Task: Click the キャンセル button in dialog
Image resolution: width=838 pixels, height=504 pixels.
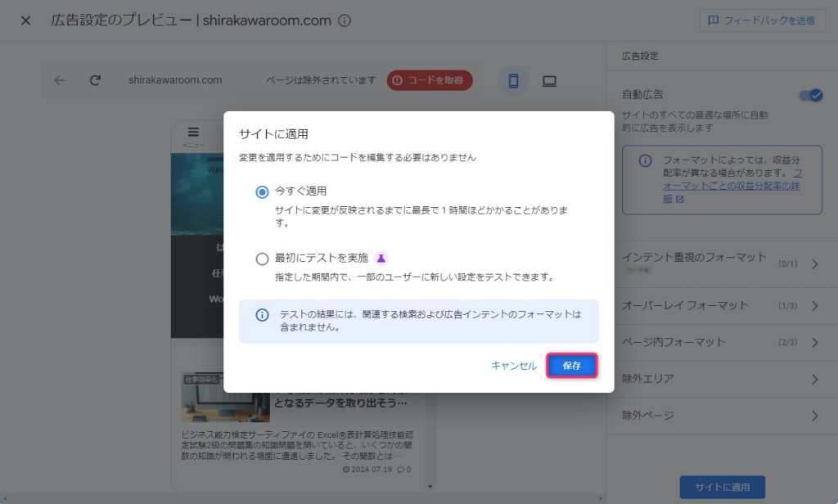Action: (x=514, y=366)
